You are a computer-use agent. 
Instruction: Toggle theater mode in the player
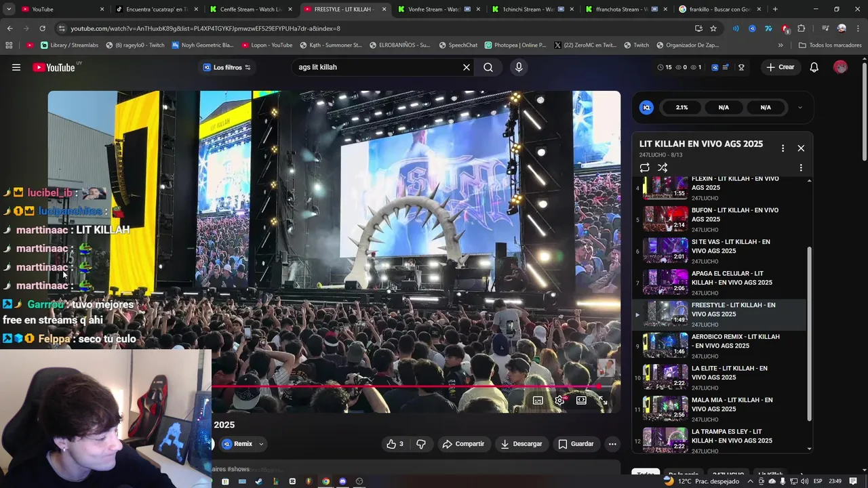coord(581,401)
